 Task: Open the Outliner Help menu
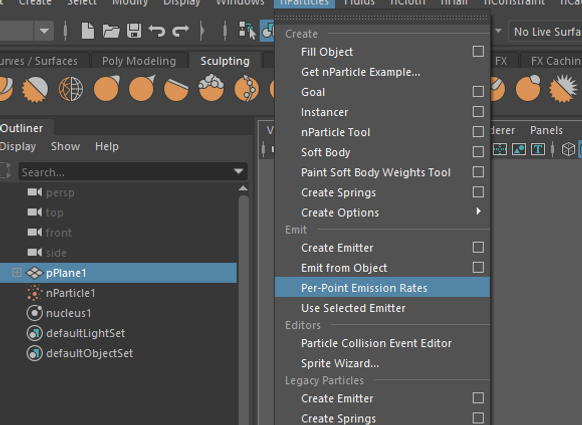(107, 146)
